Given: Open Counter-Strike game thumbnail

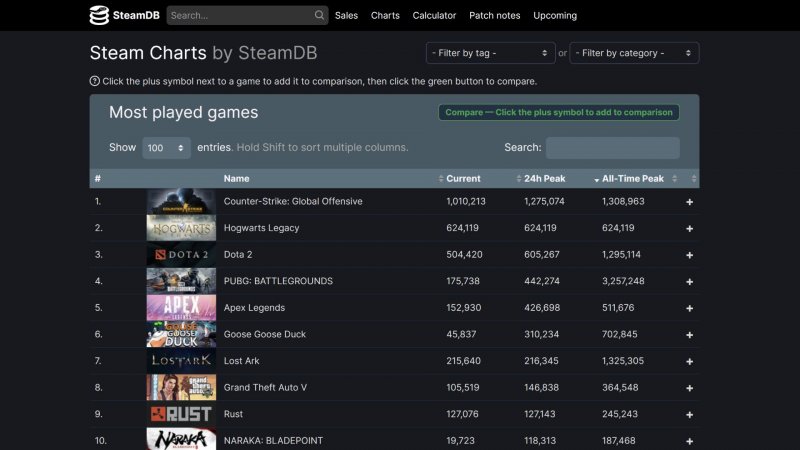Looking at the screenshot, I should point(181,201).
